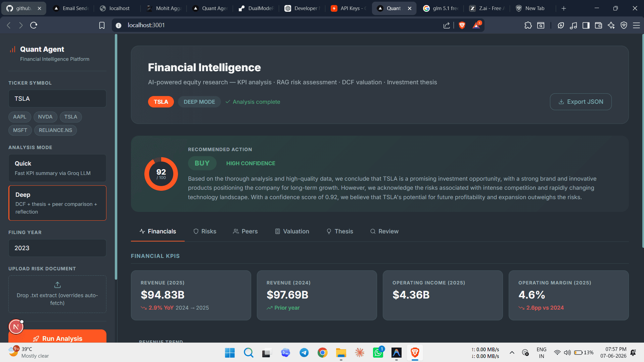Click the browser forward arrow

(x=21, y=25)
